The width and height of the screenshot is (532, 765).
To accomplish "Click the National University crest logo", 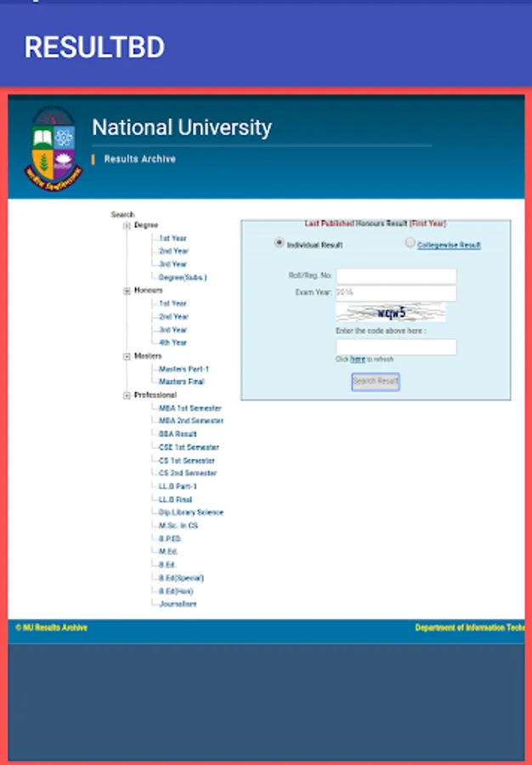I will (x=54, y=148).
